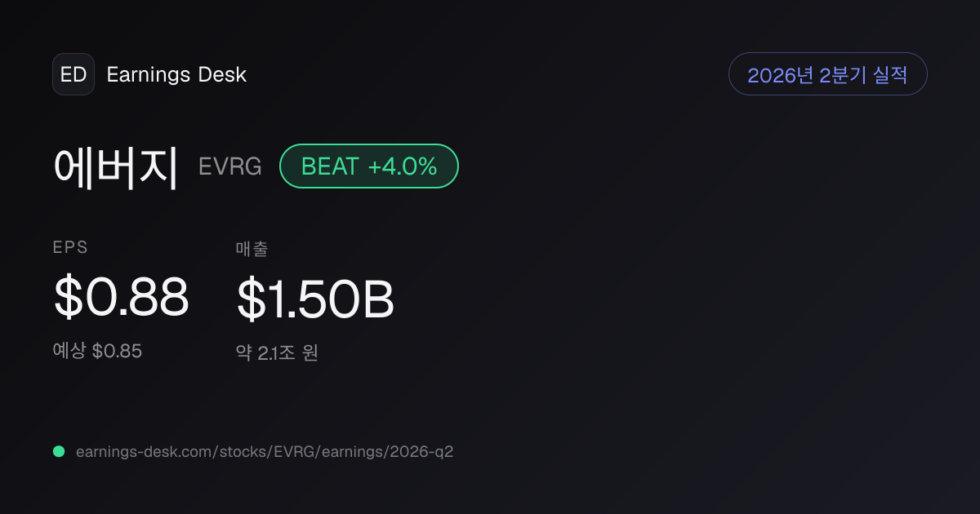Screen dimensions: 980x514
Task: Click the ED logo icon
Action: coord(73,74)
